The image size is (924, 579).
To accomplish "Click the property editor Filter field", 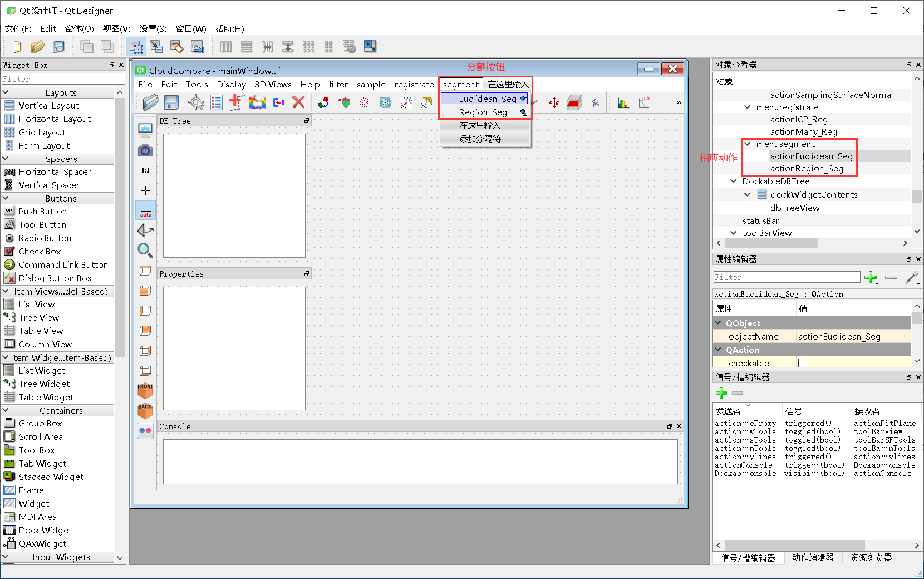I will (x=787, y=277).
